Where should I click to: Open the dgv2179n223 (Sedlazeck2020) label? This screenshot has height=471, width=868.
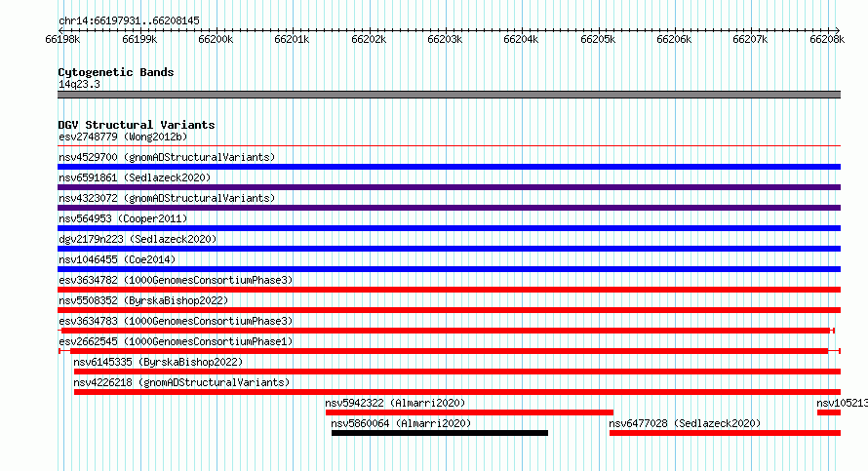tap(138, 239)
